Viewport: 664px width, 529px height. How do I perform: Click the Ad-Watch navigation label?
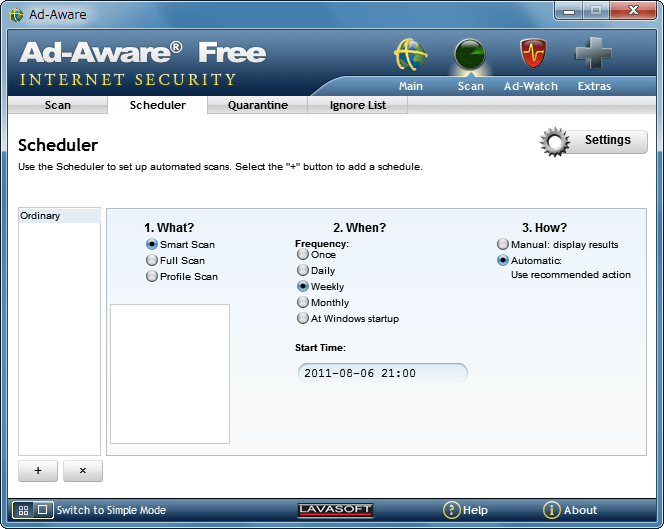point(531,86)
